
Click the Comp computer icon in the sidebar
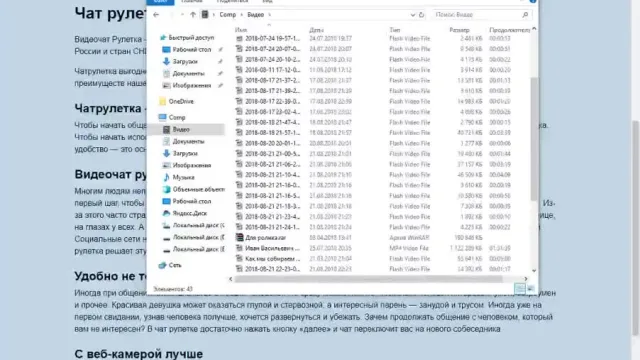(x=162, y=117)
